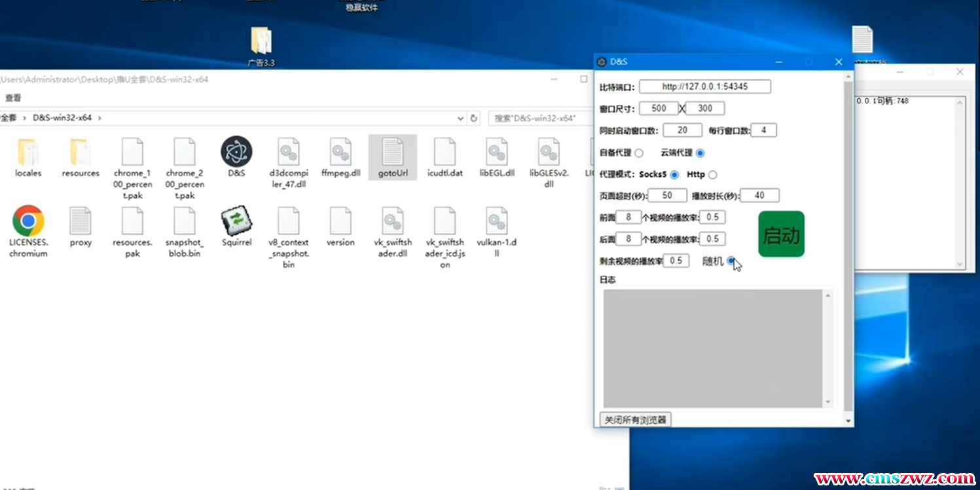Expand breadcrumb chevron after D&S-win32-x64
This screenshot has width=980, height=490.
(100, 119)
